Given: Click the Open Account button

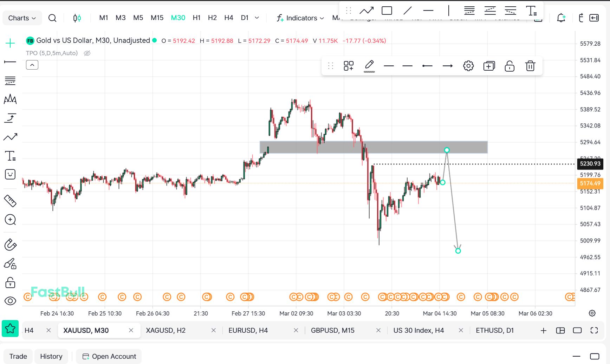Looking at the screenshot, I should 109,356.
